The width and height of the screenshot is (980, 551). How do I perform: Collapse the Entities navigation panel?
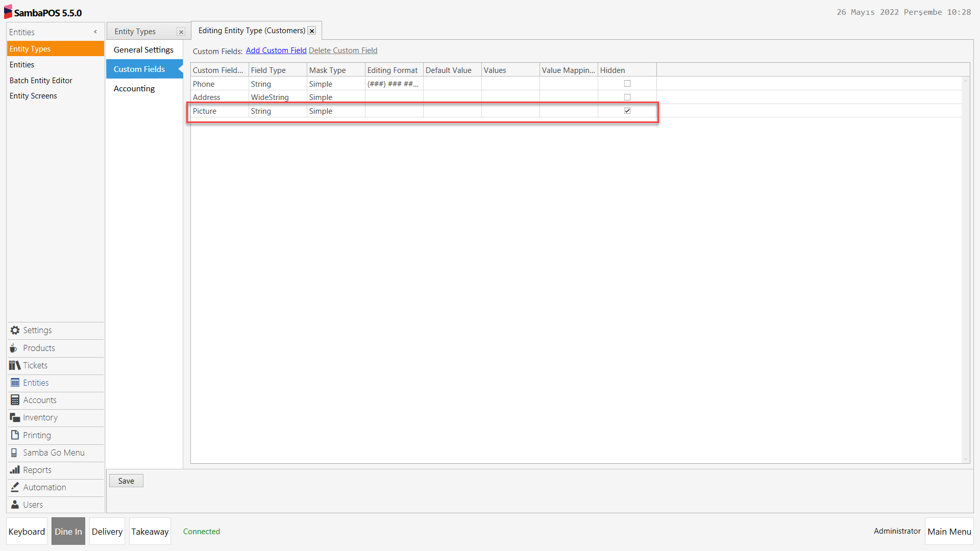click(x=95, y=32)
